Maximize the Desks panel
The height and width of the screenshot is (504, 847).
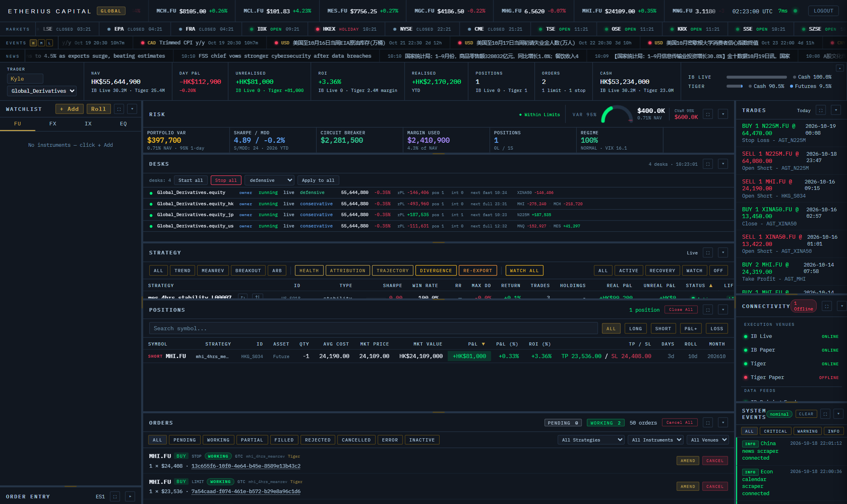coord(708,164)
